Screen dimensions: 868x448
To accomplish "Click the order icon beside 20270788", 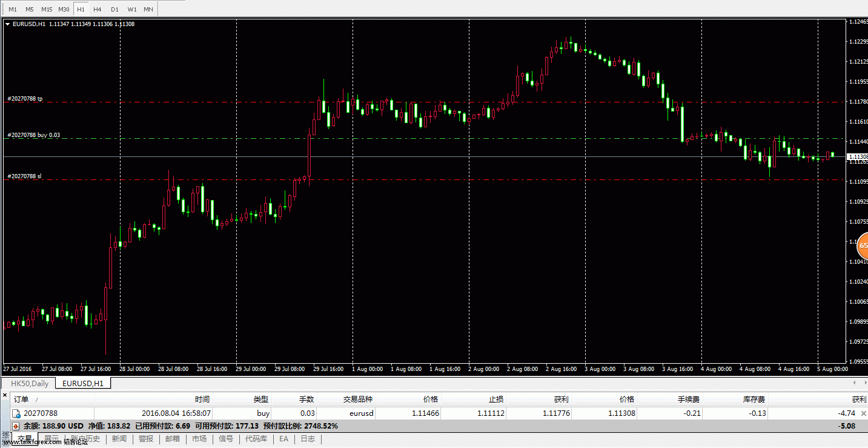I will pyautogui.click(x=17, y=413).
